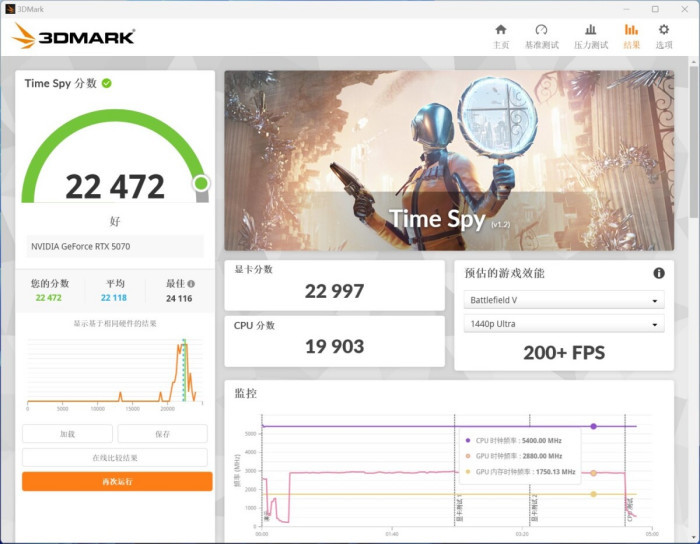Click 在线比较结果 compare online button
The height and width of the screenshot is (544, 700).
pyautogui.click(x=115, y=458)
